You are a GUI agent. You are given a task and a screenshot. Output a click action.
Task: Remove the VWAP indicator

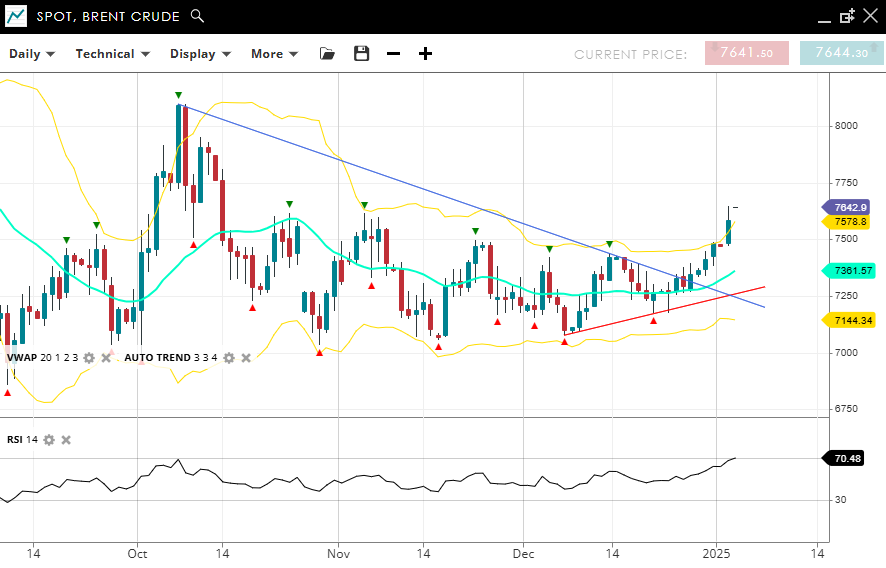point(106,358)
